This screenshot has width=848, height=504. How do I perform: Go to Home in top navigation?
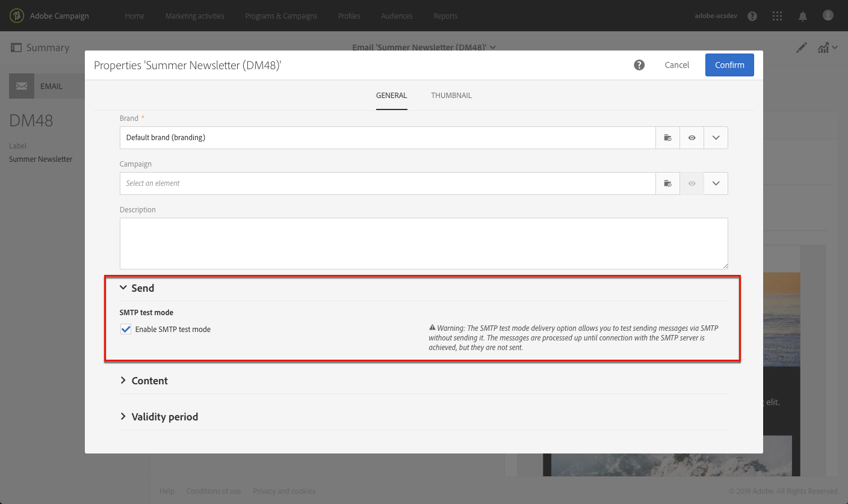(135, 16)
